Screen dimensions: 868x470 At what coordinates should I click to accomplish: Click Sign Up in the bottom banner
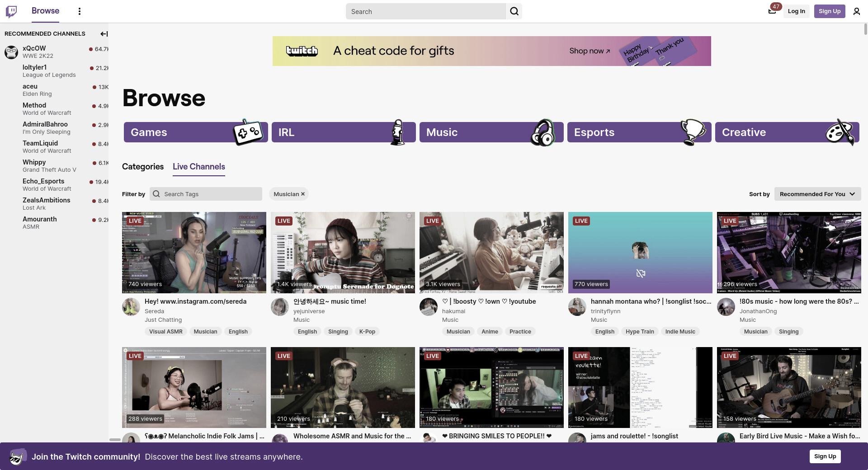pos(825,456)
